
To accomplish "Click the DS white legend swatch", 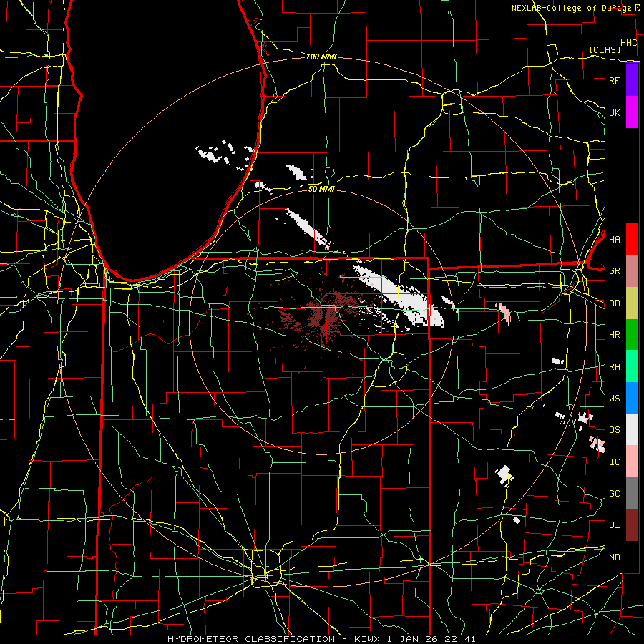I will tap(632, 429).
